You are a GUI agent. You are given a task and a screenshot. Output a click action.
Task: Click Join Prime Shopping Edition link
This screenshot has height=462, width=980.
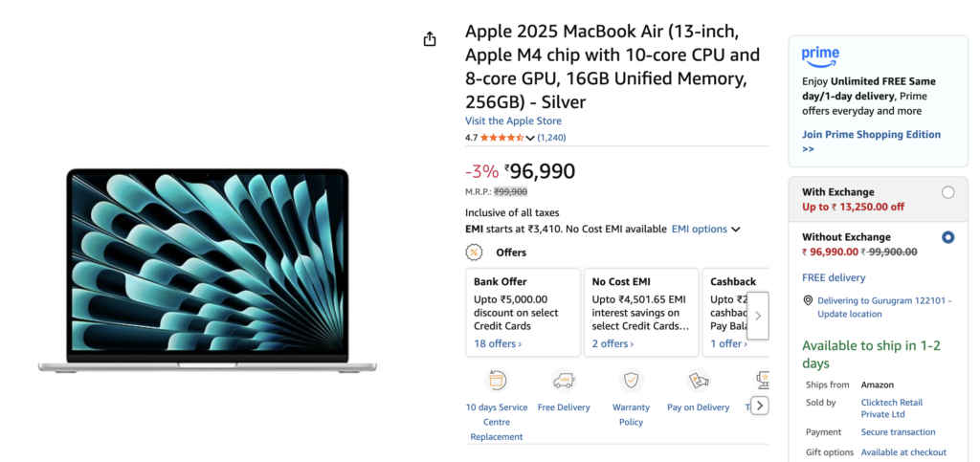(x=871, y=135)
